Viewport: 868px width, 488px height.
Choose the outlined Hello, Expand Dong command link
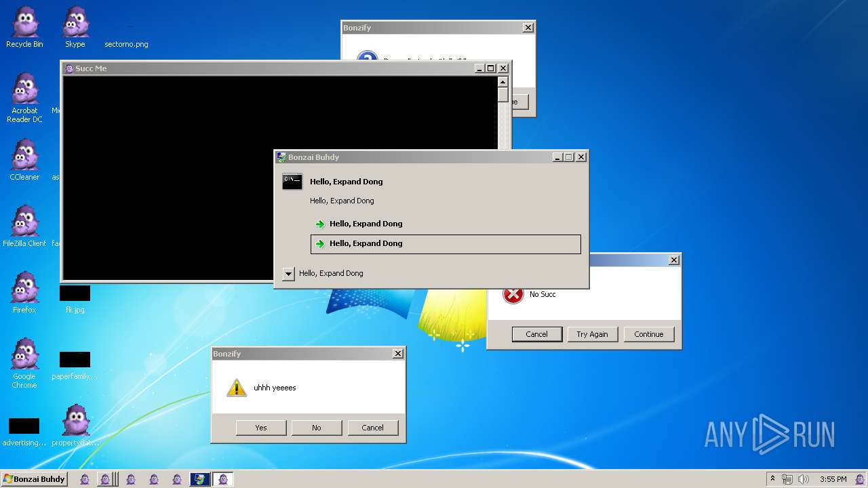click(x=446, y=244)
